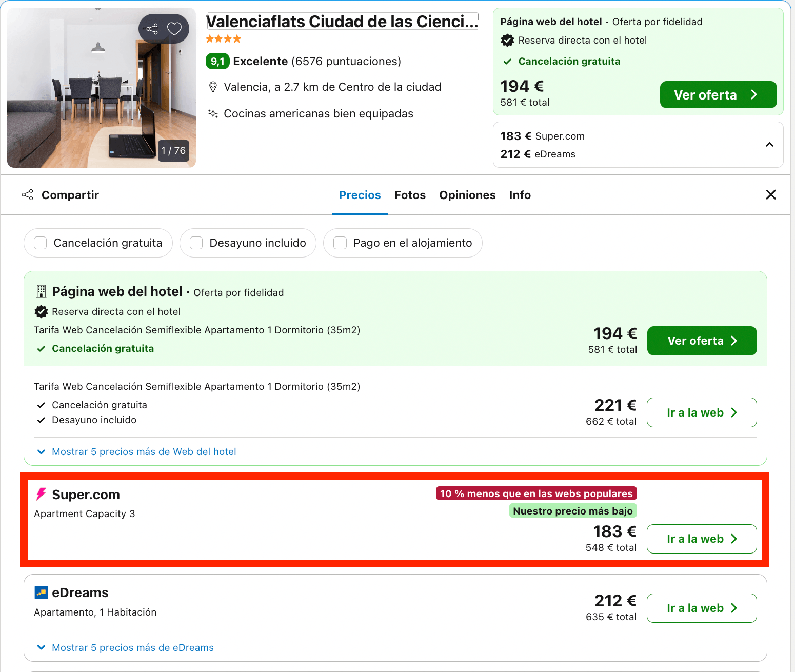Click the Super.com lightning logo
795x672 pixels.
(41, 494)
